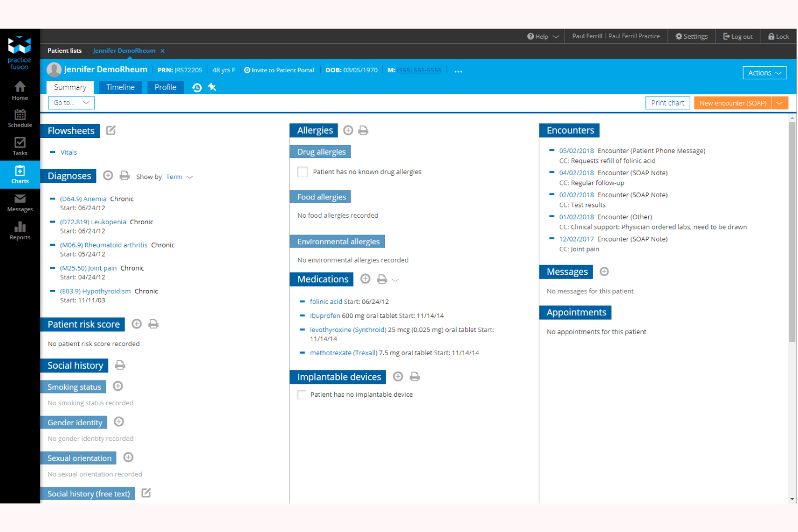Viewport: 798px width, 532px height.
Task: Open the Paul Ferrill user profile
Action: (587, 36)
